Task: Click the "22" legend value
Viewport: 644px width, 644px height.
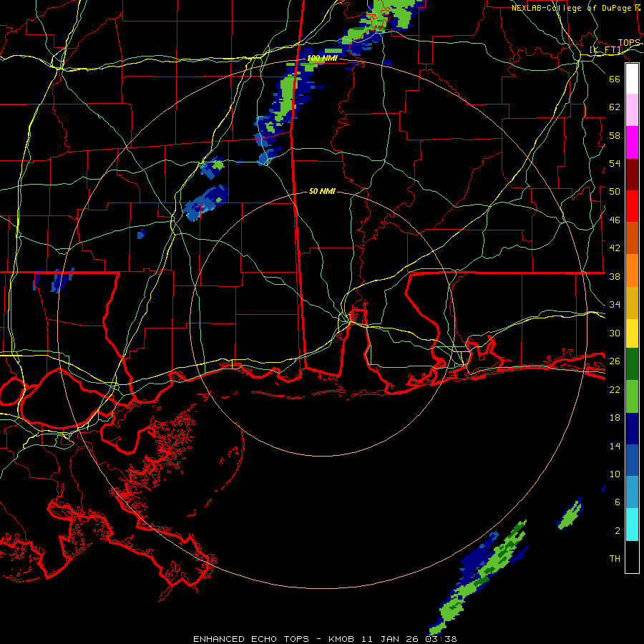Action: (615, 389)
